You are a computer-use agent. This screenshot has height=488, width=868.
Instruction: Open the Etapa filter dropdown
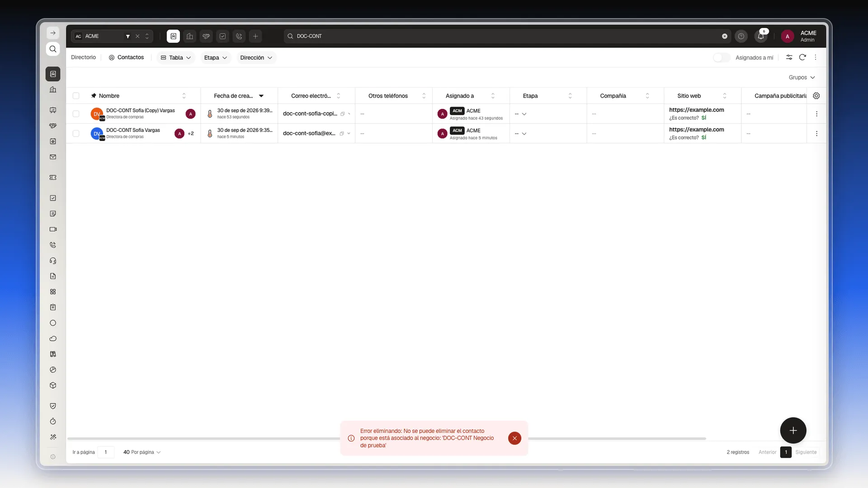pos(215,57)
